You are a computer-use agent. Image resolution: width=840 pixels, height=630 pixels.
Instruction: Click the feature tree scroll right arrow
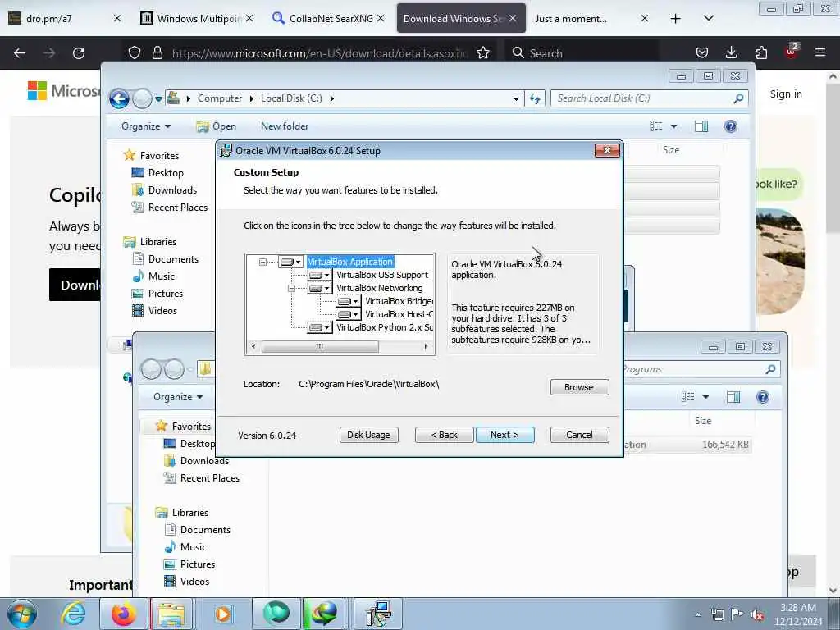(426, 347)
